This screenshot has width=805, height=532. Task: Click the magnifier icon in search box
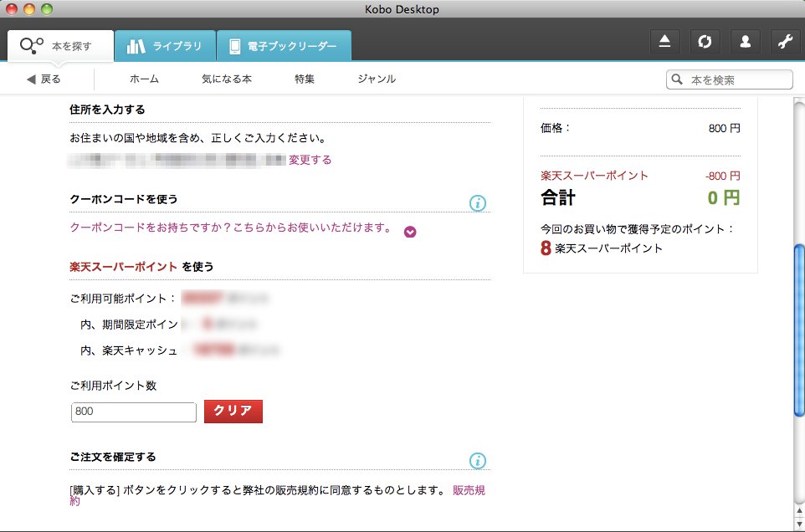click(x=677, y=79)
